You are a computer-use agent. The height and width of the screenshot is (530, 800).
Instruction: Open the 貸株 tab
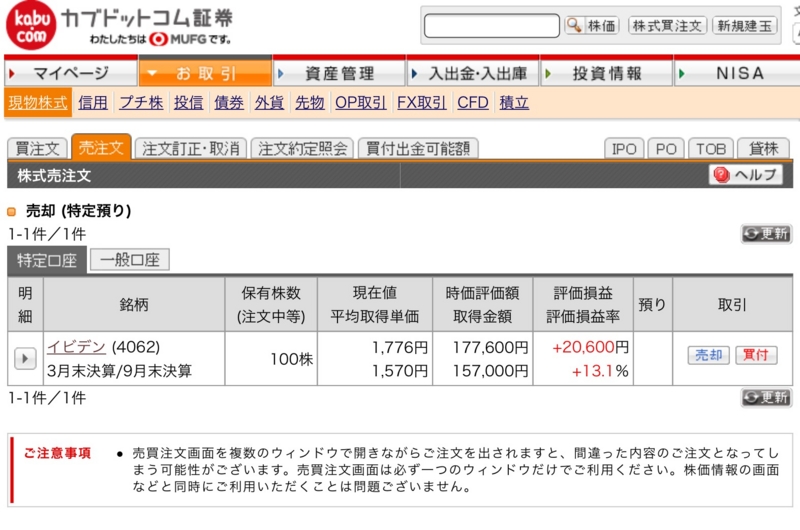[x=764, y=148]
